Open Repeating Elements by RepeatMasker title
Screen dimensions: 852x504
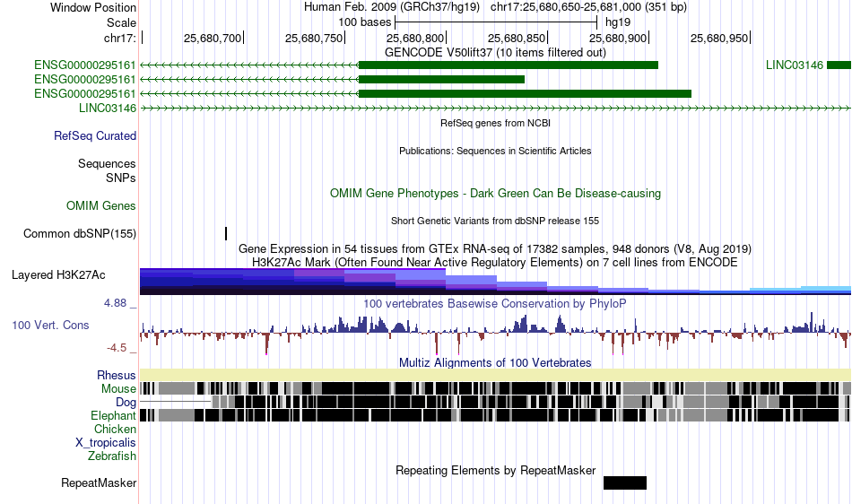coord(495,470)
